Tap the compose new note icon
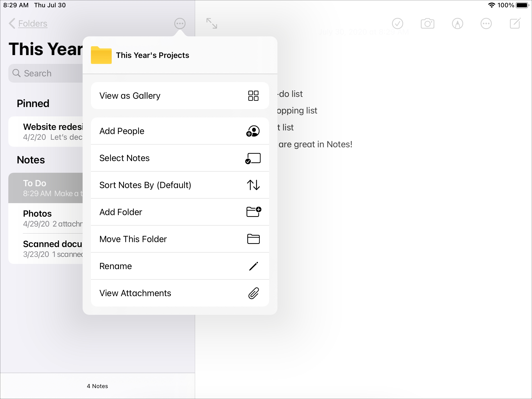 tap(515, 23)
